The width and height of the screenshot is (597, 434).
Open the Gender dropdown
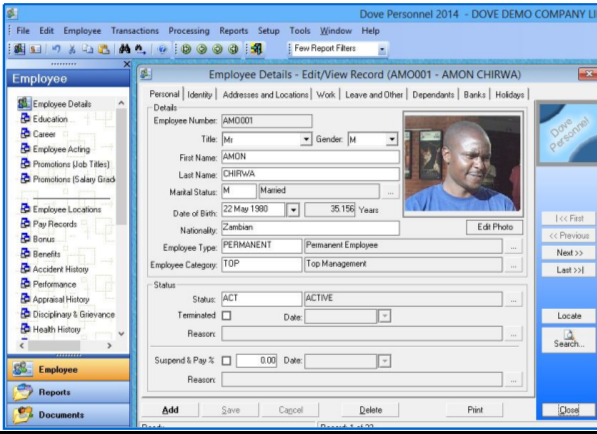tap(392, 139)
